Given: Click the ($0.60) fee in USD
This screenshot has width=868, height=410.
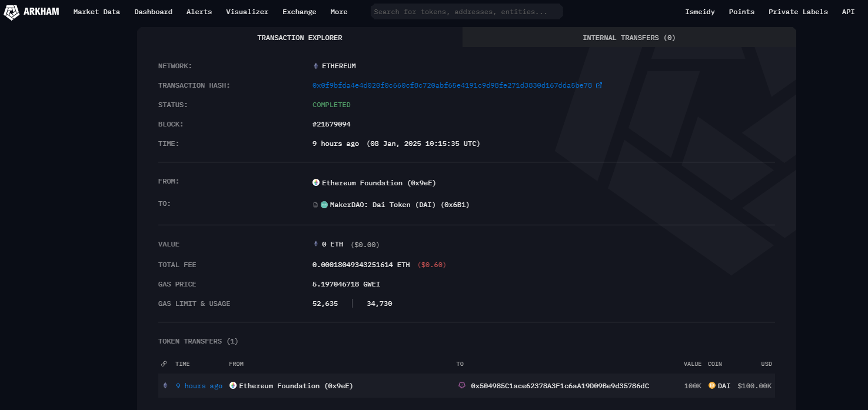Looking at the screenshot, I should (x=432, y=265).
